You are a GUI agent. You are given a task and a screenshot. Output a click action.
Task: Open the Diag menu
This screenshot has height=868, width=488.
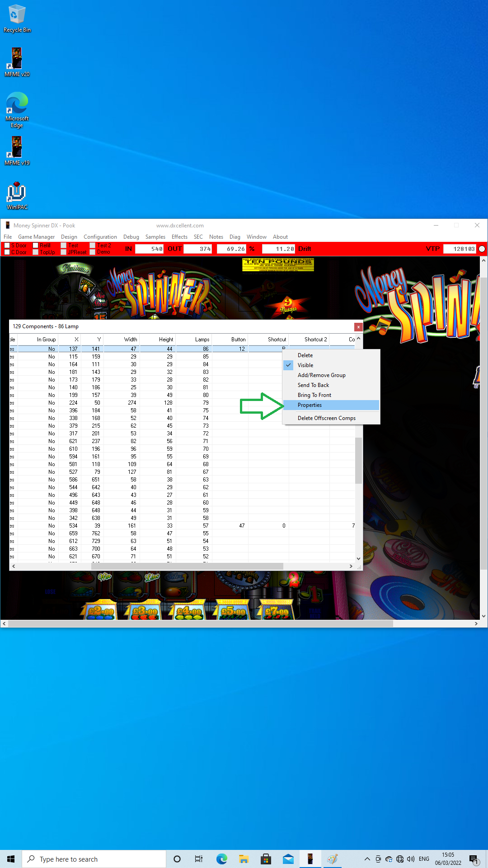tap(235, 237)
